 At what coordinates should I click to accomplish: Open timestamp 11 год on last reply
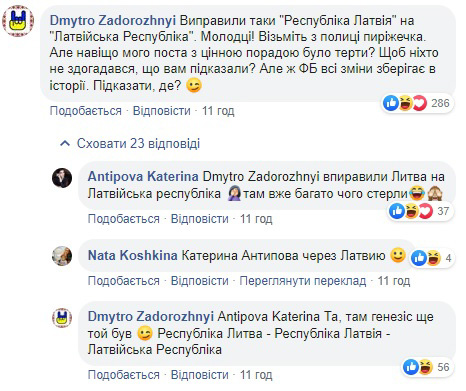pos(256,375)
